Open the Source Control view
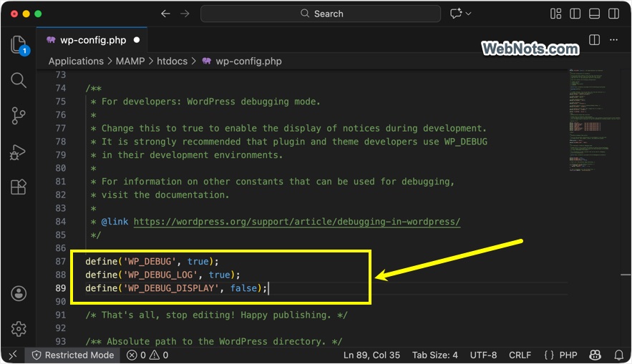The height and width of the screenshot is (364, 632). coord(19,116)
